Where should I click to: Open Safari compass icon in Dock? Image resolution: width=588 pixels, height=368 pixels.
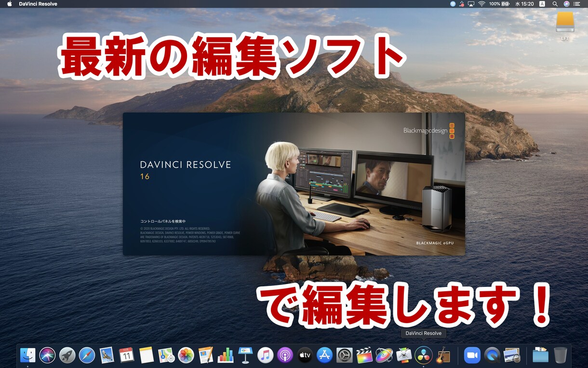click(87, 355)
